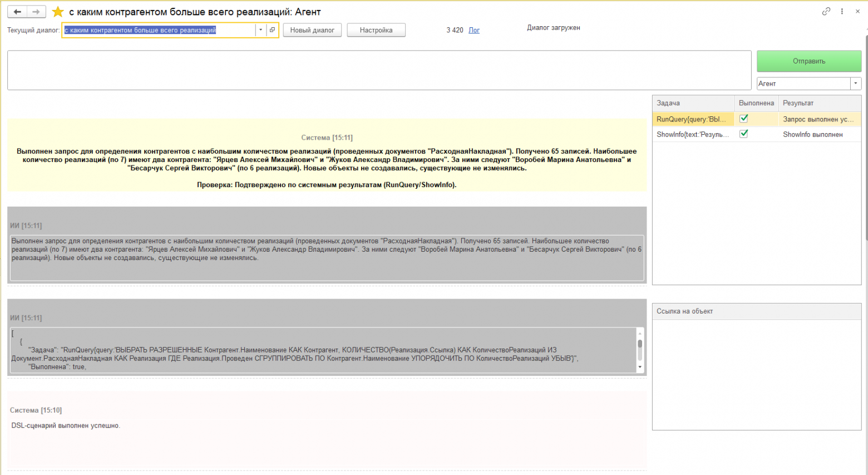
Task: Open the Настройка settings button
Action: [x=376, y=30]
